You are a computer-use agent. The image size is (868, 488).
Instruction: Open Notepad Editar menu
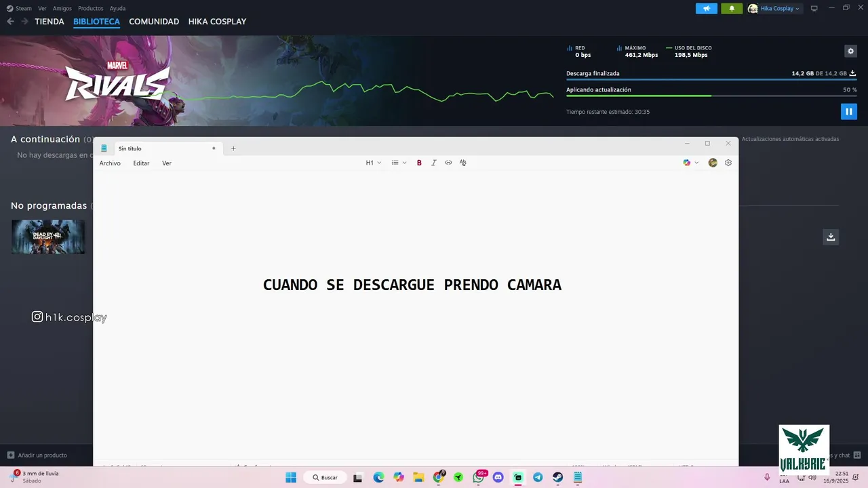141,163
